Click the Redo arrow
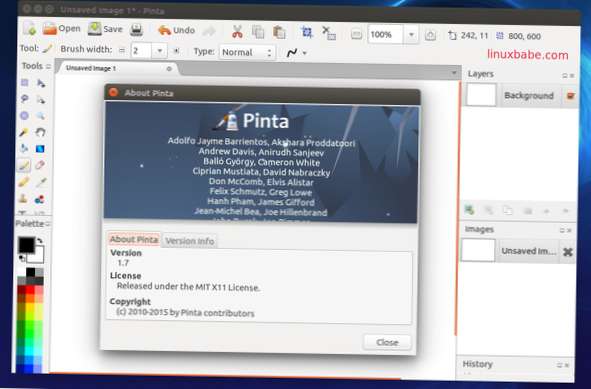Image resolution: width=591 pixels, height=389 pixels. pos(209,31)
